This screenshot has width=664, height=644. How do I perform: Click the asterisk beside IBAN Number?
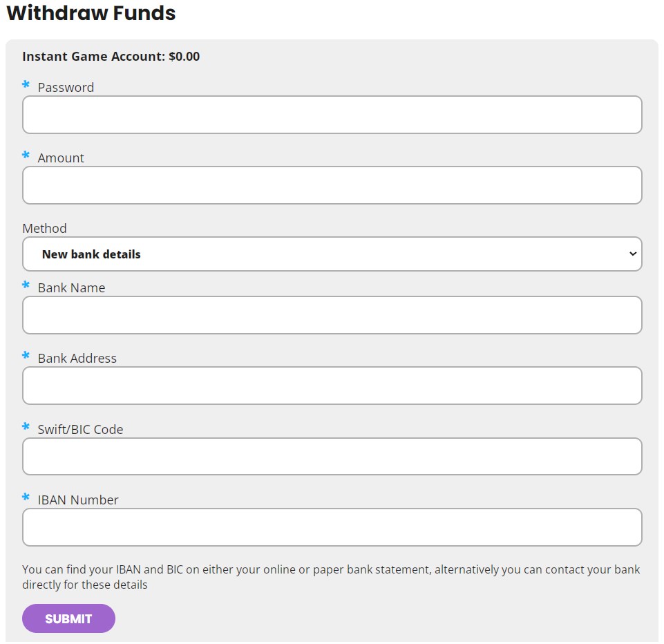tap(26, 498)
